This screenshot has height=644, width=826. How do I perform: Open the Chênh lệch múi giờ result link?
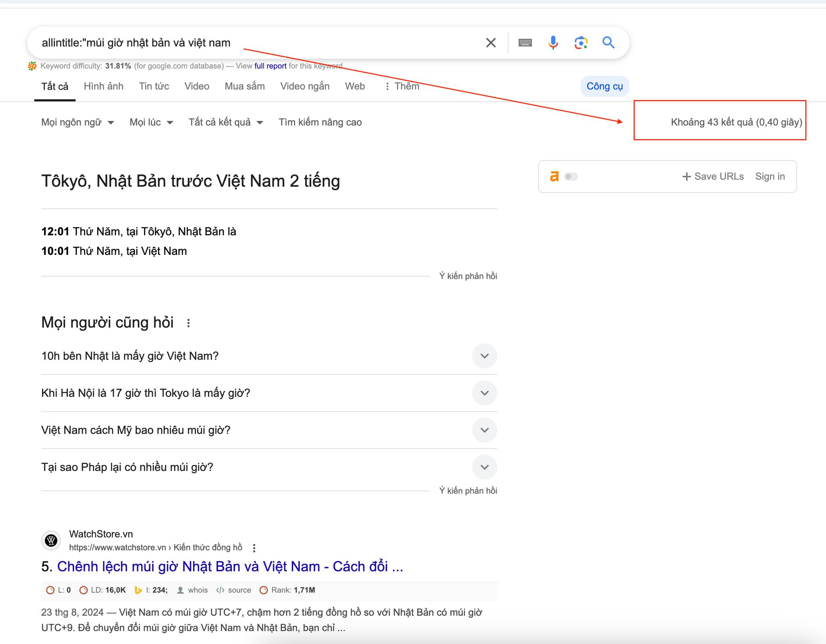coord(230,567)
